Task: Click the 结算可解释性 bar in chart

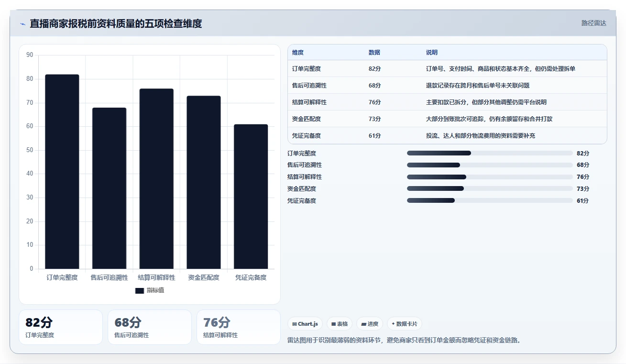Action: (x=156, y=179)
